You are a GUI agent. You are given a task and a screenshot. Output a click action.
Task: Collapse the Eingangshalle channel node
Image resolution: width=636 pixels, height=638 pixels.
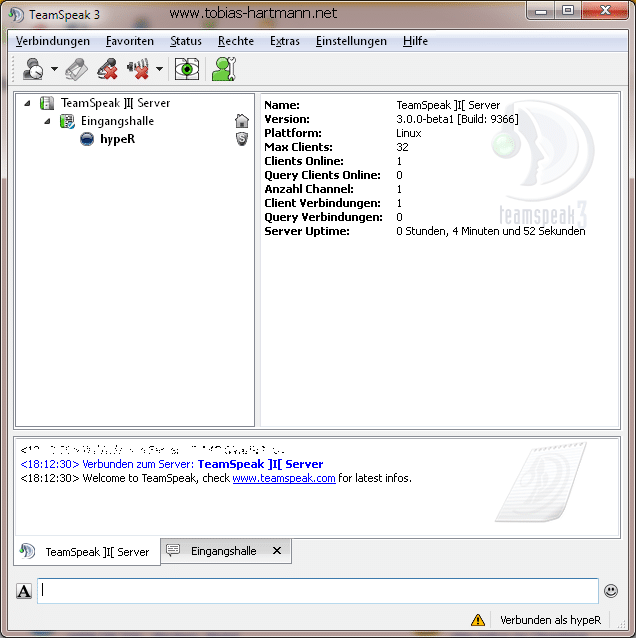[48, 121]
